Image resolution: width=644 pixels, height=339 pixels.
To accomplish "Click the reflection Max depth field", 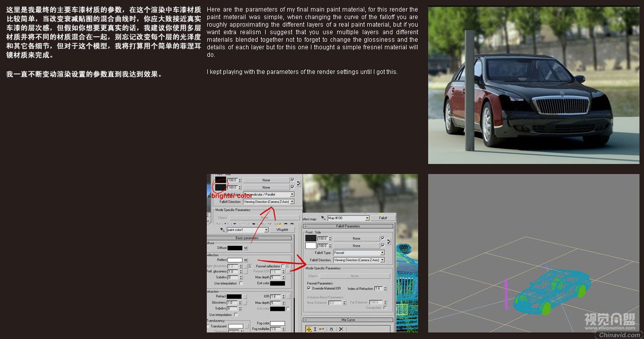I will pyautogui.click(x=275, y=277).
